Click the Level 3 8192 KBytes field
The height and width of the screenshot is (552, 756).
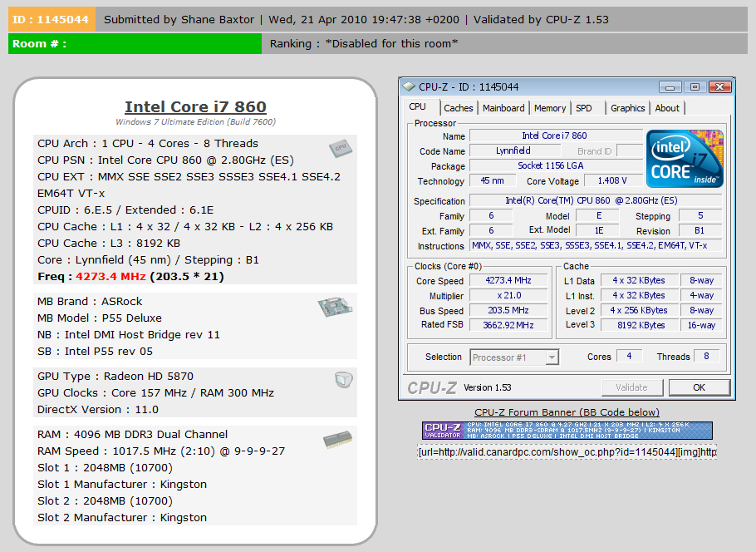pos(639,325)
